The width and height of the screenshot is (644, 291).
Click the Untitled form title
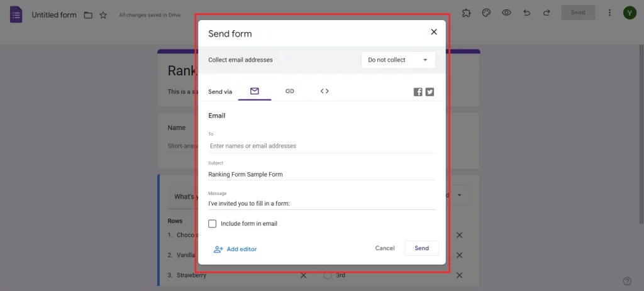pos(54,15)
